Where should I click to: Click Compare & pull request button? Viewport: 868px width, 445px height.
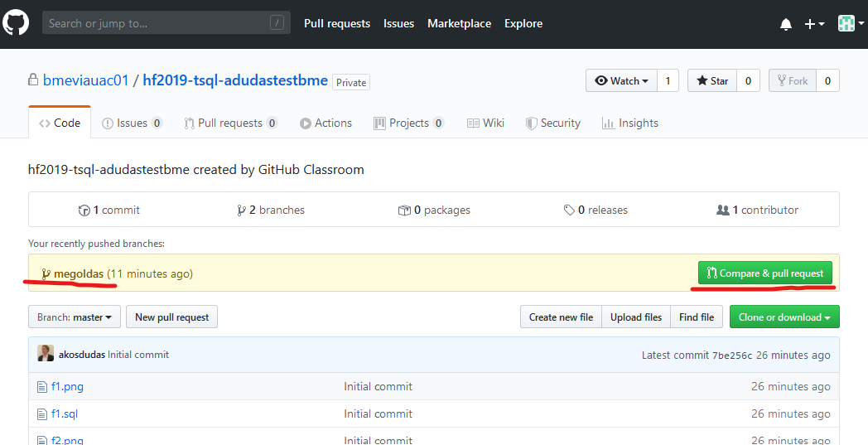[764, 273]
